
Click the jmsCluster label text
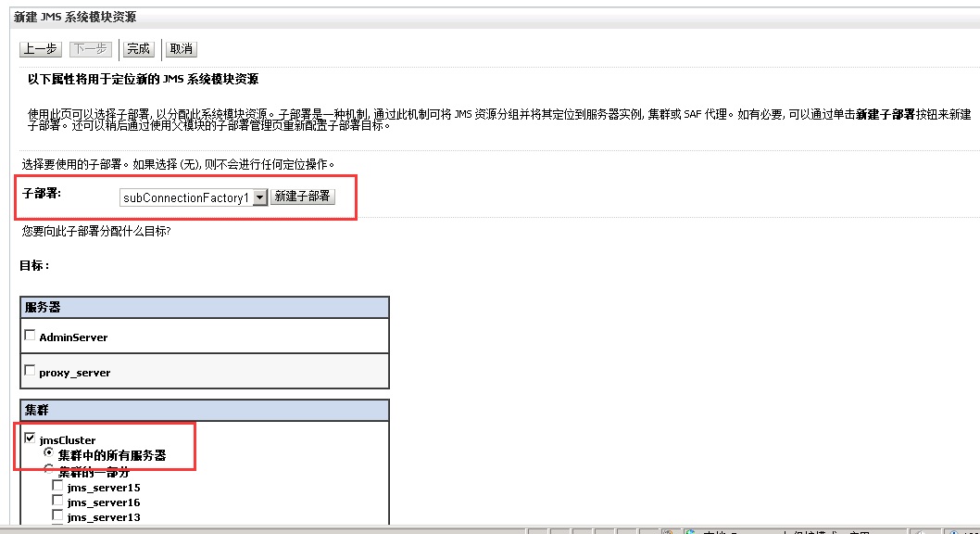(x=68, y=440)
